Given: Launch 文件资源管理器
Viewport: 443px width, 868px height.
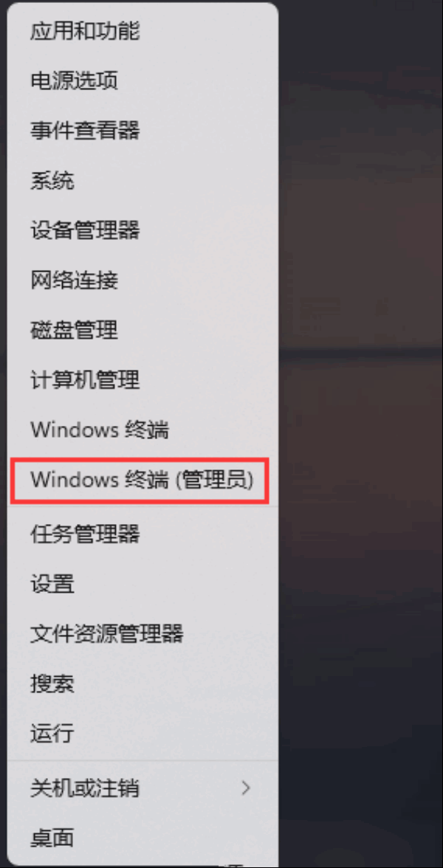Looking at the screenshot, I should (x=142, y=634).
